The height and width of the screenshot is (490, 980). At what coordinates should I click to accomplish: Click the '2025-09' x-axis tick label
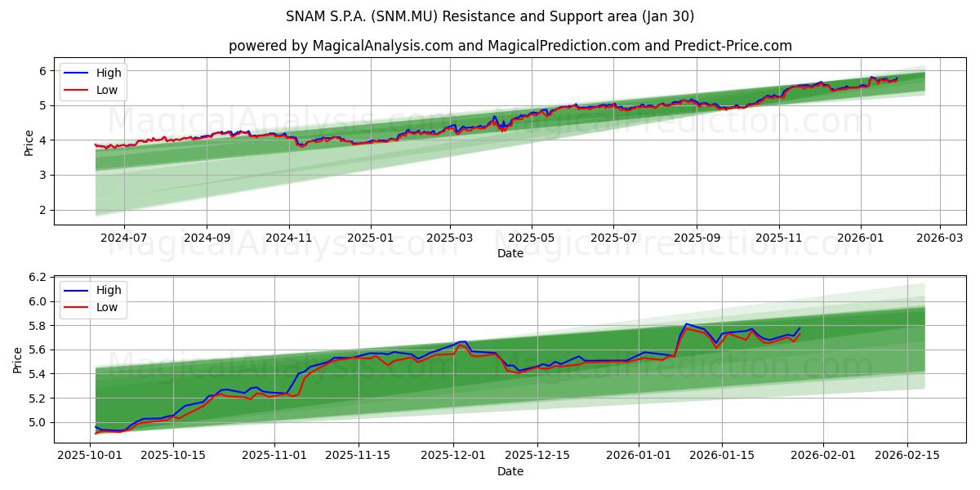pyautogui.click(x=697, y=238)
